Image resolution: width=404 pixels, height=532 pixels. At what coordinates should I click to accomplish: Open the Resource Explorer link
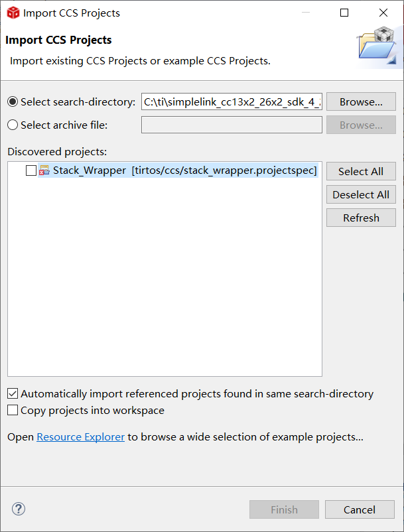point(80,436)
